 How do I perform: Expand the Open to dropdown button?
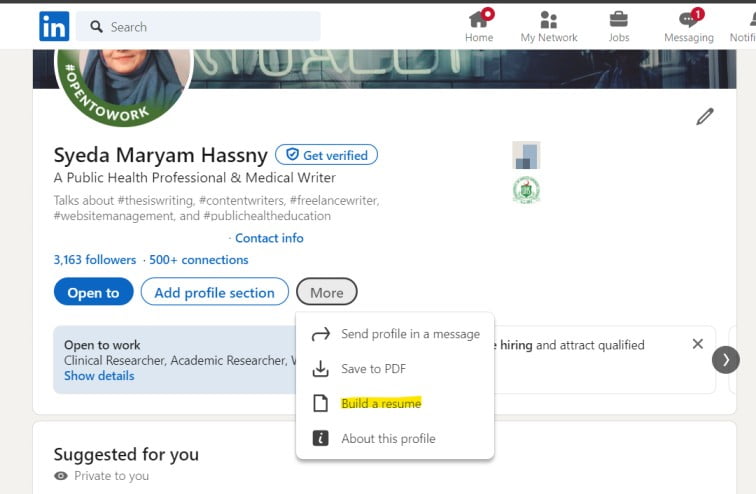(x=93, y=292)
